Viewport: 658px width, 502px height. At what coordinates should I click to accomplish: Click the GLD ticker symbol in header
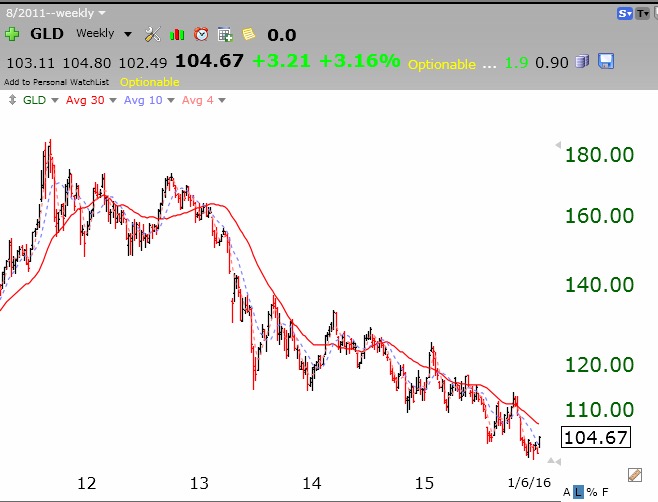(47, 34)
